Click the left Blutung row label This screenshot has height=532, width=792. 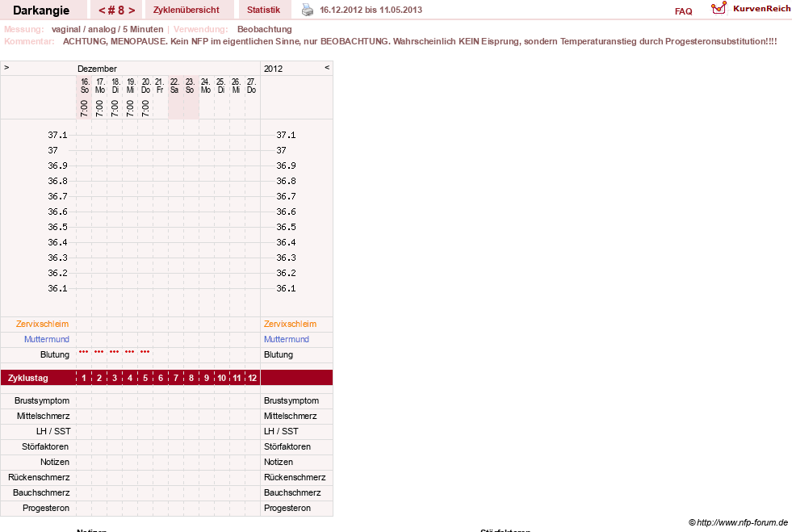(55, 354)
